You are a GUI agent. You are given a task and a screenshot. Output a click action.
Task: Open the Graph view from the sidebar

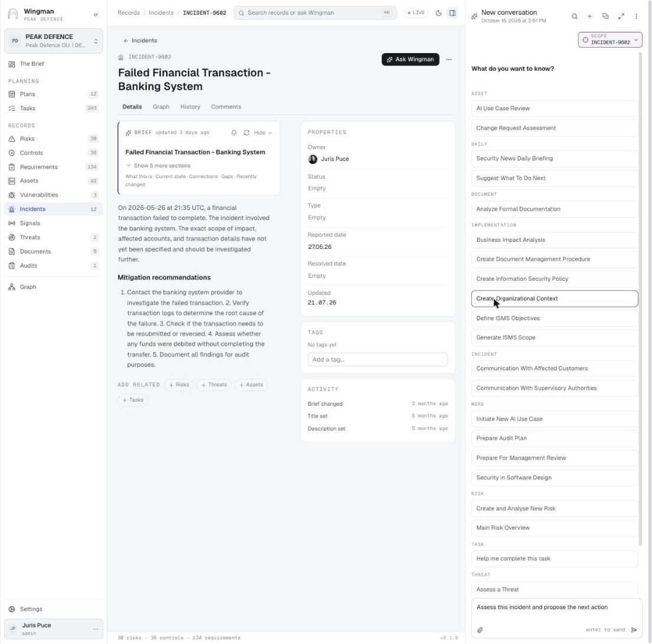53,287
